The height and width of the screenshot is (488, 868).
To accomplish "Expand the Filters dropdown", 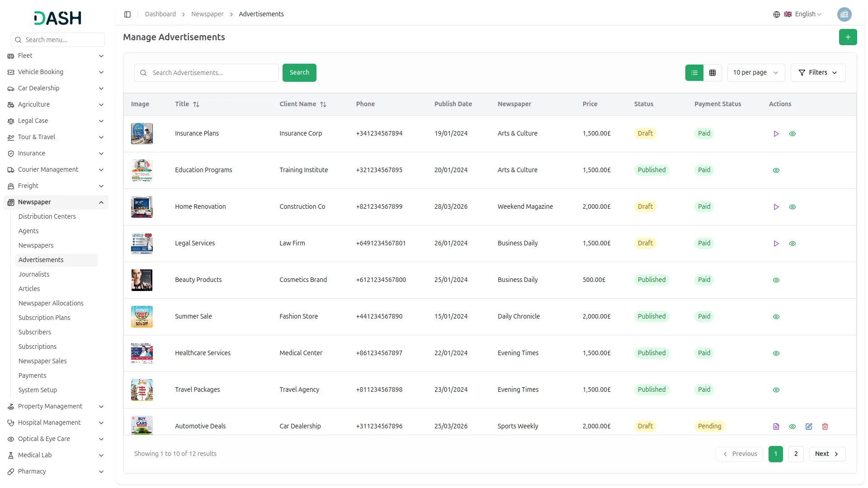I will click(x=818, y=73).
